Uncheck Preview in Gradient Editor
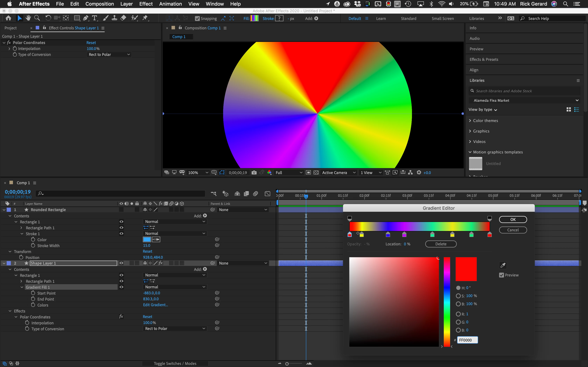 [502, 275]
